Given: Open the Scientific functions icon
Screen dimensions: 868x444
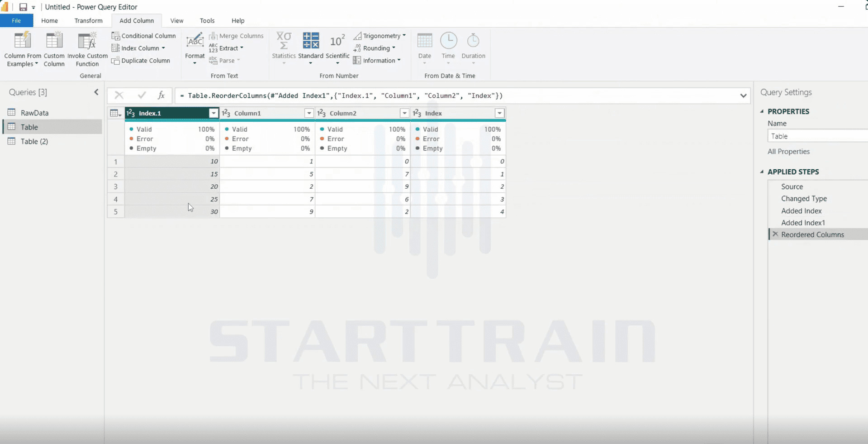Looking at the screenshot, I should pos(337,41).
